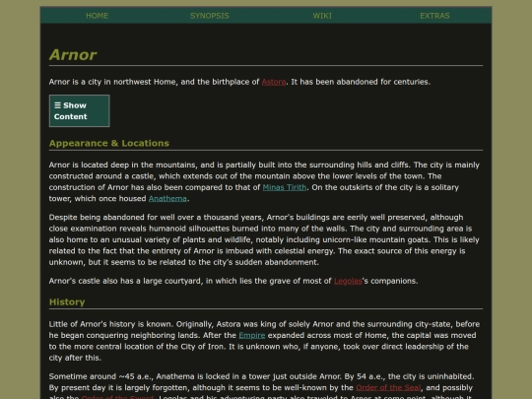Click the 'unicorn-like mountain goats' text
Screen dimensions: 532x399
[375, 239]
